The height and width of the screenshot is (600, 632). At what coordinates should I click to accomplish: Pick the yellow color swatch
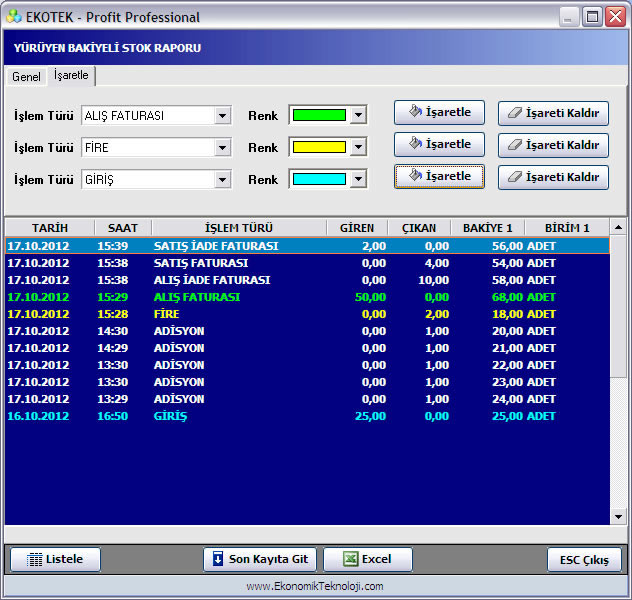(x=319, y=147)
